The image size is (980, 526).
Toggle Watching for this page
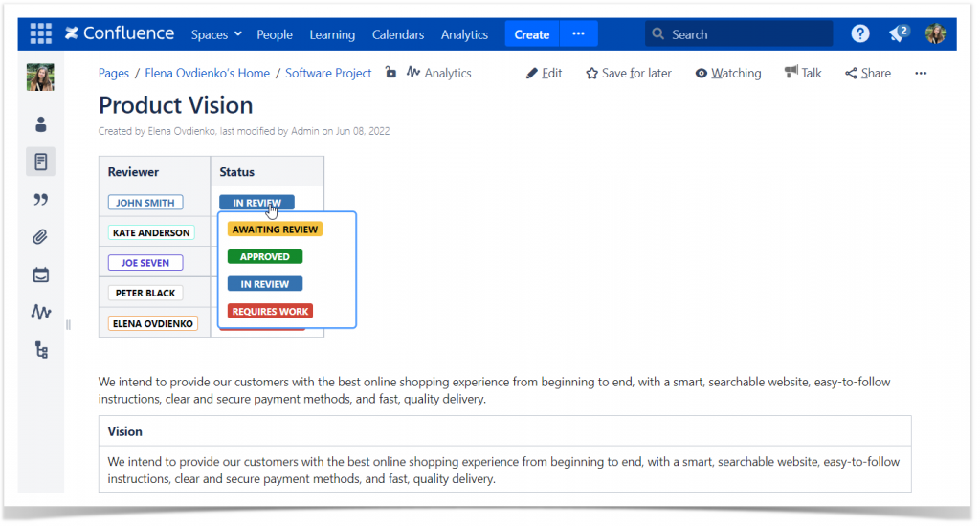[728, 73]
